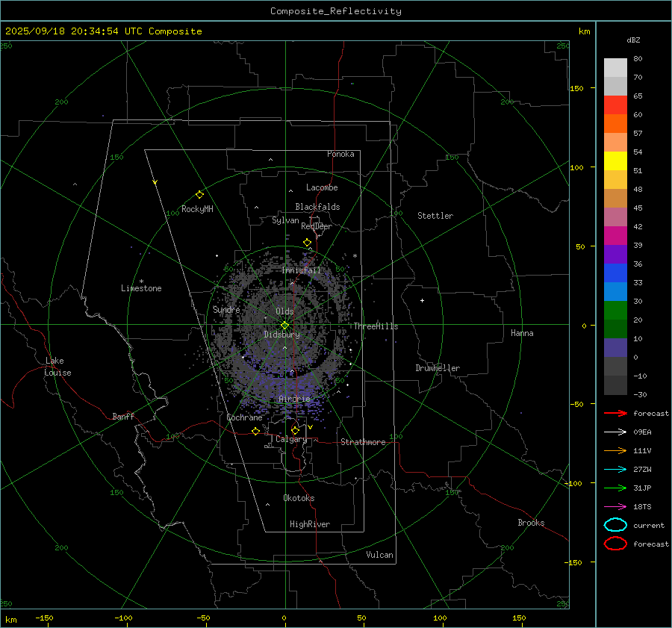This screenshot has height=628, width=672.
Task: Select the red 60 dBZ color swatch
Action: pos(615,105)
